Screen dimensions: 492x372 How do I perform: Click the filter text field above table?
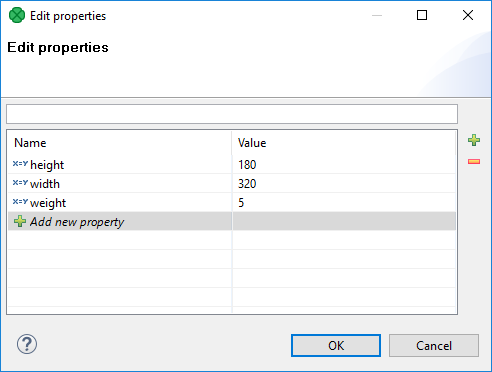point(232,114)
